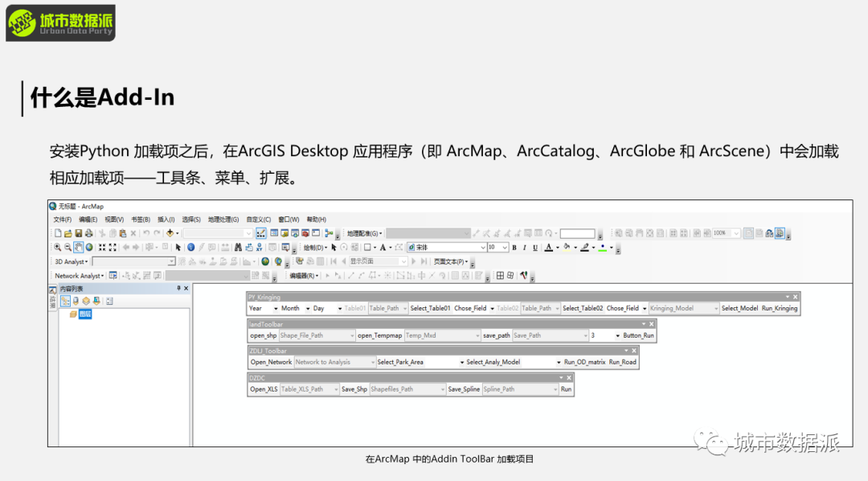Open the 编辑器(R) editor menu
The image size is (868, 481).
tap(304, 275)
